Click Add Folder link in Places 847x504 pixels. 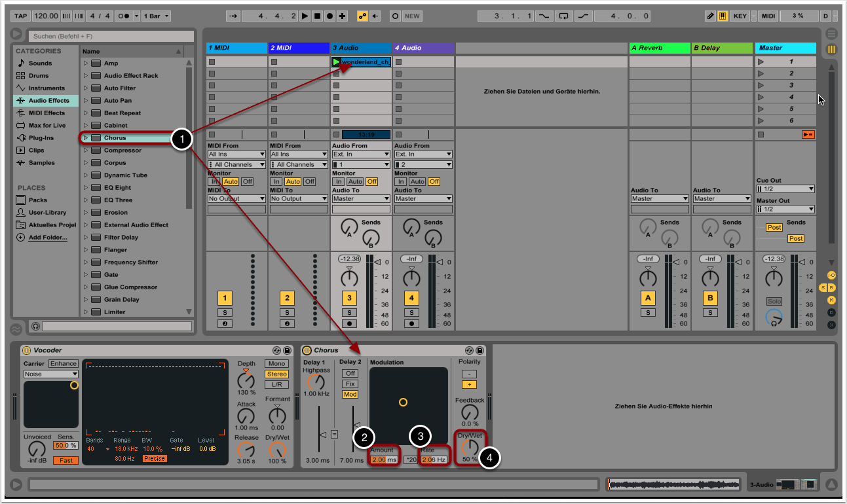47,238
